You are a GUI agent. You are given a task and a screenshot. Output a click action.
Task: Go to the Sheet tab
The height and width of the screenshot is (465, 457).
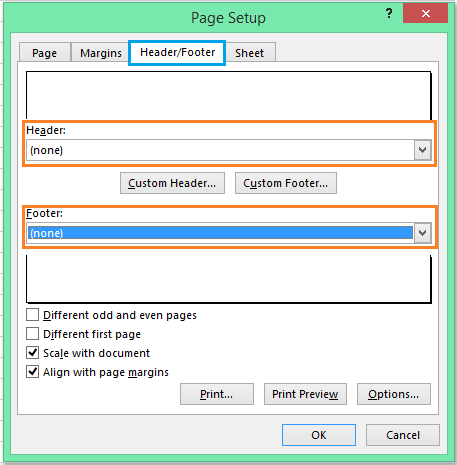[x=250, y=53]
